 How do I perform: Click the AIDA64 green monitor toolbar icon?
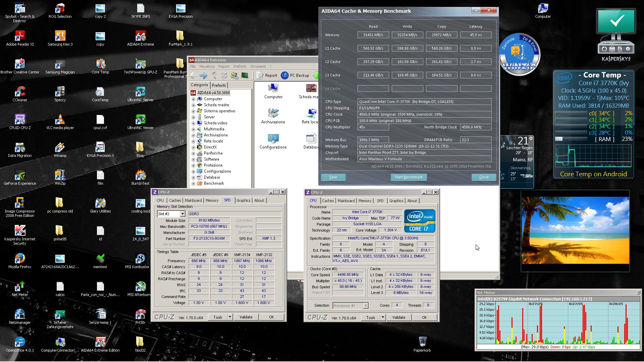point(245,75)
